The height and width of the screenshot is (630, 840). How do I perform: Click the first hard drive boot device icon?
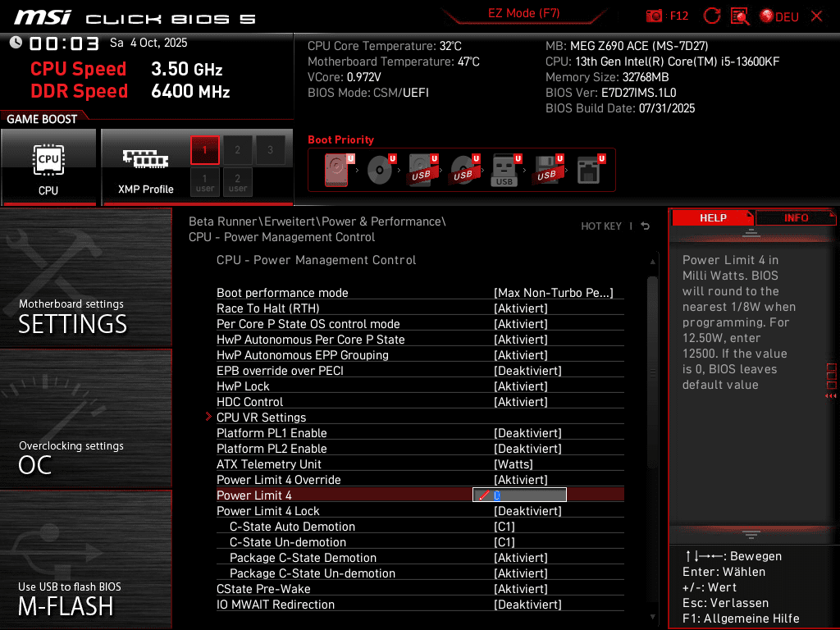click(x=337, y=170)
